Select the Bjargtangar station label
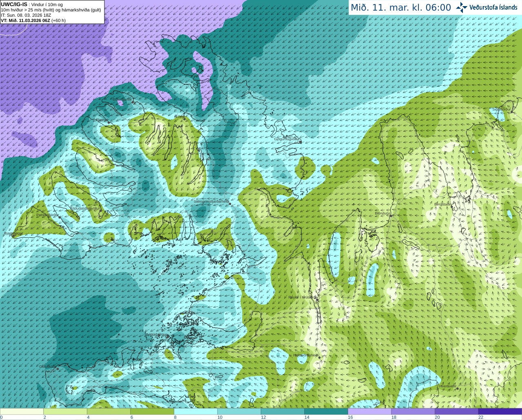The width and height of the screenshot is (522, 420). point(13,233)
